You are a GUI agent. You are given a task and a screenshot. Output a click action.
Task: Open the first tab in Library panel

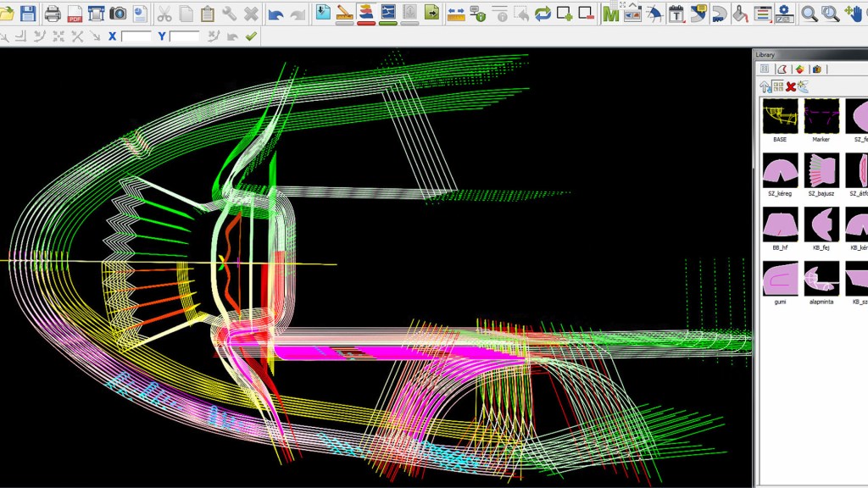765,69
